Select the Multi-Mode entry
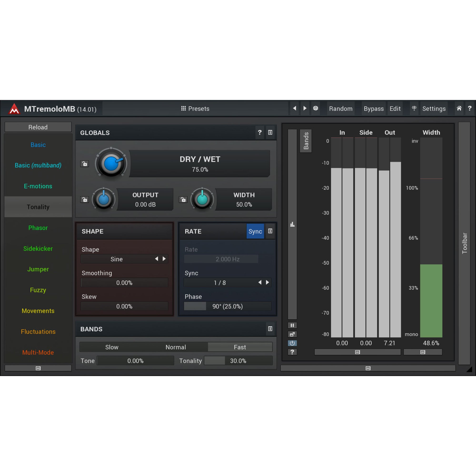This screenshot has width=476, height=476. pos(38,352)
